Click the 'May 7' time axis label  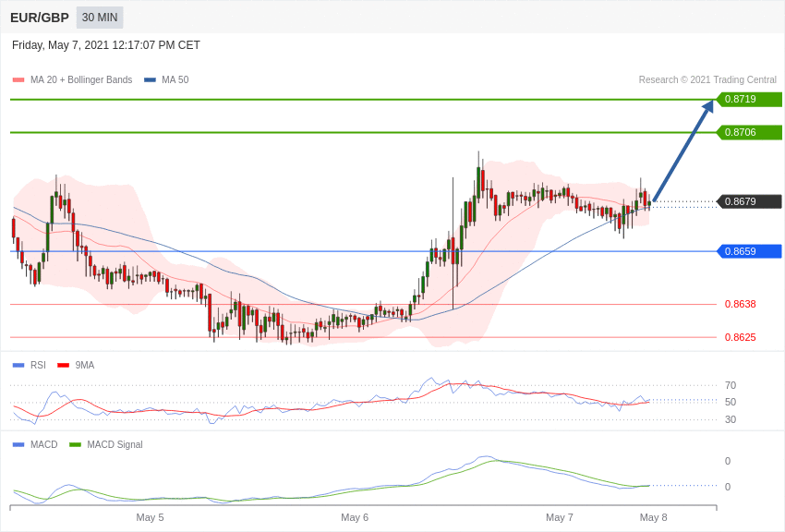pos(560,517)
